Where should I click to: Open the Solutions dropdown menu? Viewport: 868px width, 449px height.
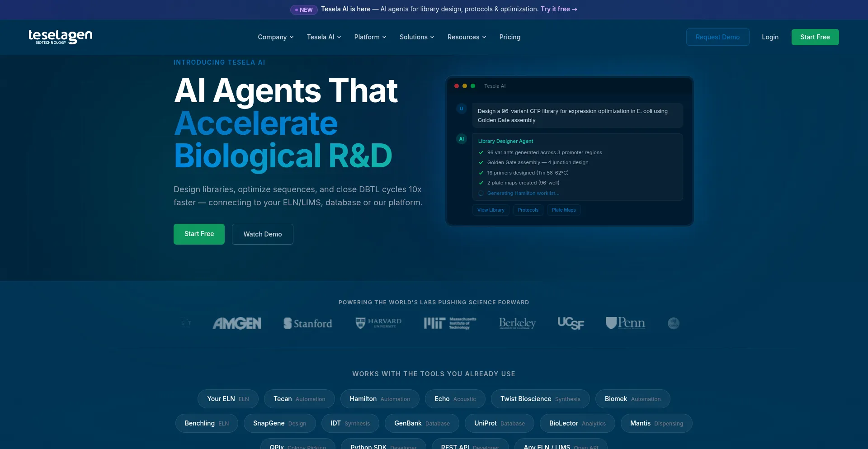coord(417,37)
